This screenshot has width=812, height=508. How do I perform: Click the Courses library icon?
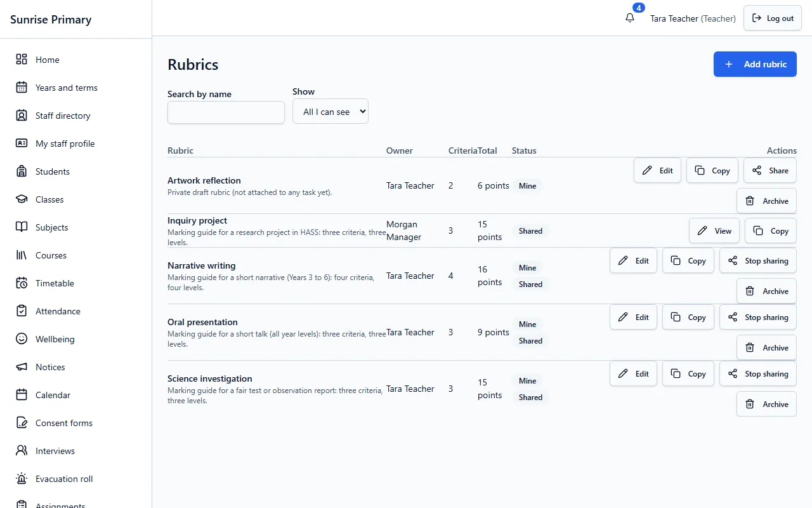tap(22, 255)
